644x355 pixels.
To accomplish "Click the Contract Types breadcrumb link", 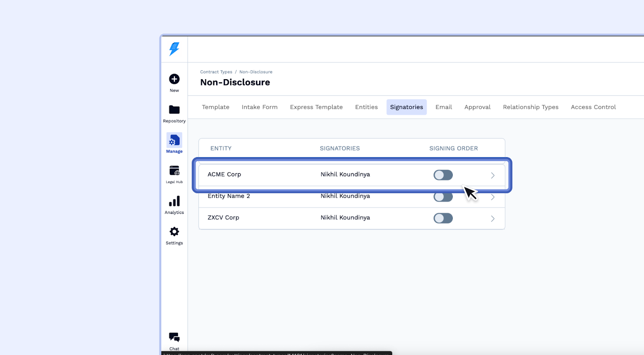I will pos(216,72).
